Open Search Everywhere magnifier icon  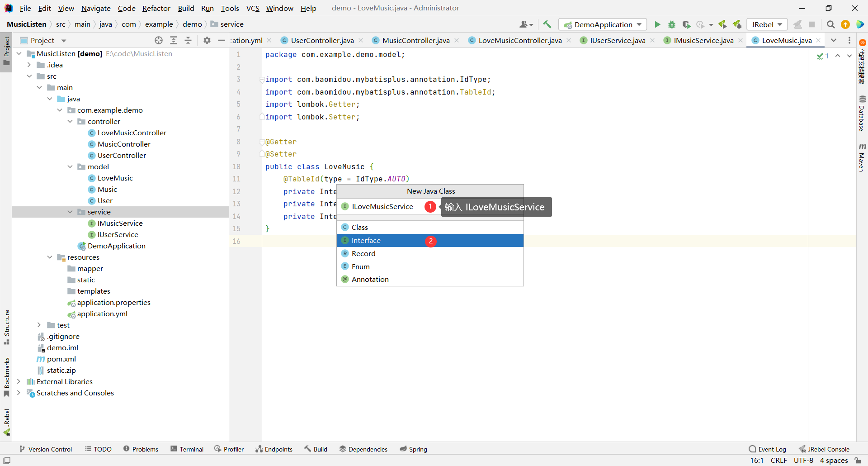click(x=830, y=24)
